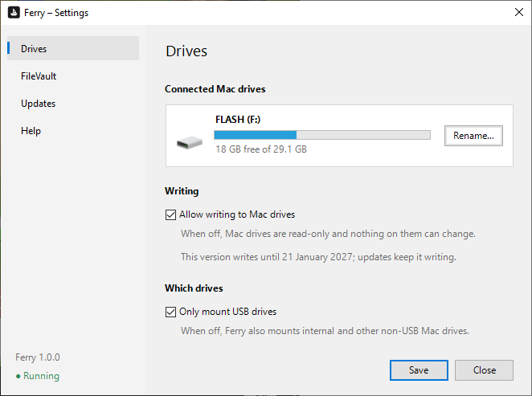
Task: Click the non-USB Mac drives description
Action: click(x=325, y=331)
